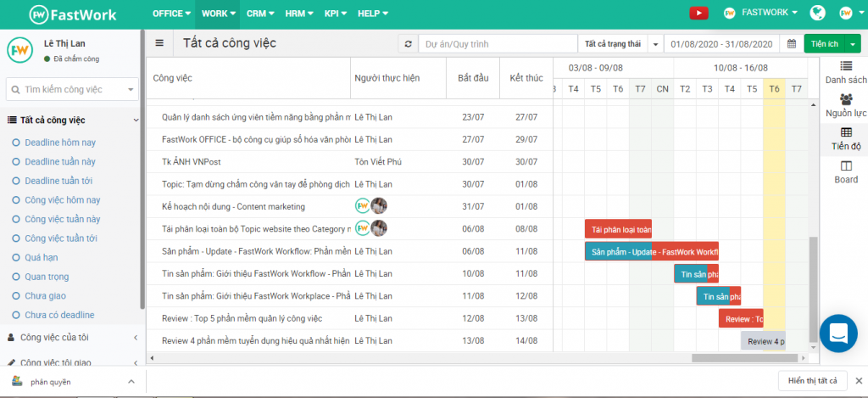Select the Deadline hôm nay filter
The image size is (868, 398).
coord(59,142)
